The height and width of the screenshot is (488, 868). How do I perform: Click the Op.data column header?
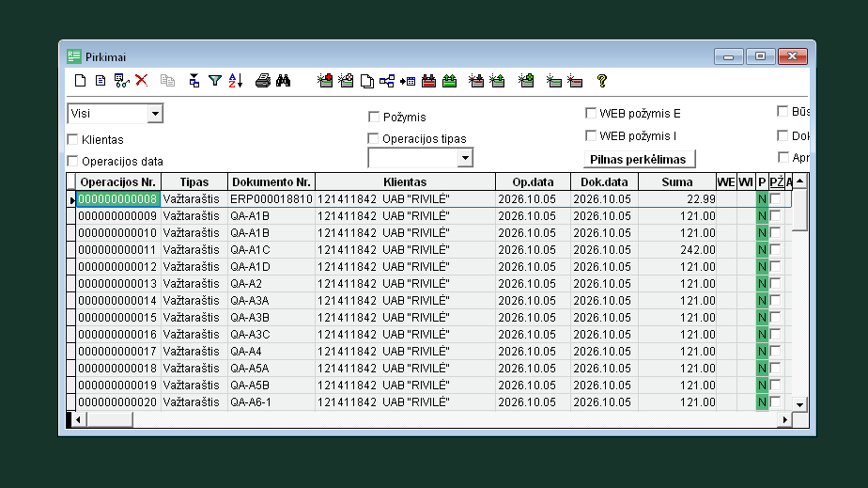click(x=533, y=181)
